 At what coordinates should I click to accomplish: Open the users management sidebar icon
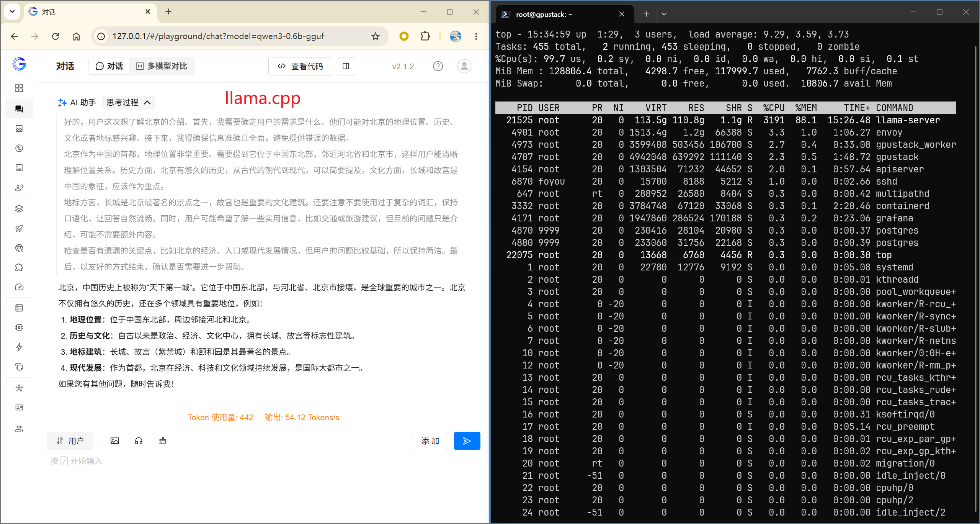click(19, 429)
